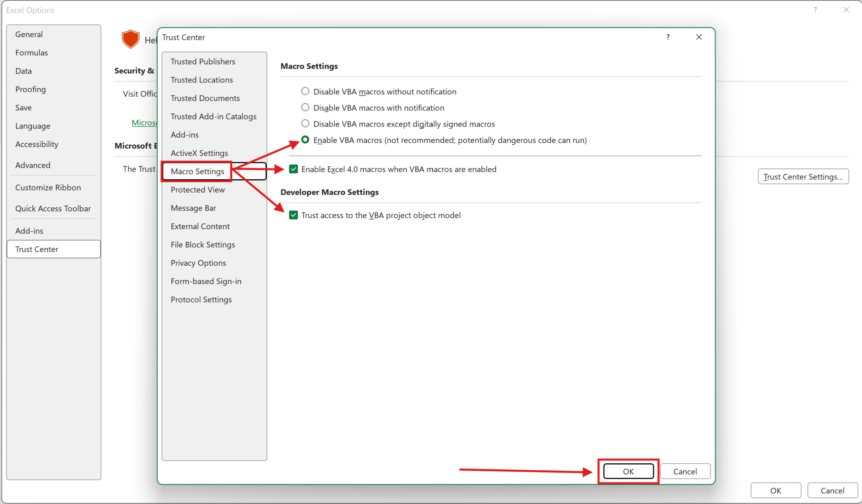
Task: Select Add-ins in Excel Options sidebar
Action: tap(54, 231)
